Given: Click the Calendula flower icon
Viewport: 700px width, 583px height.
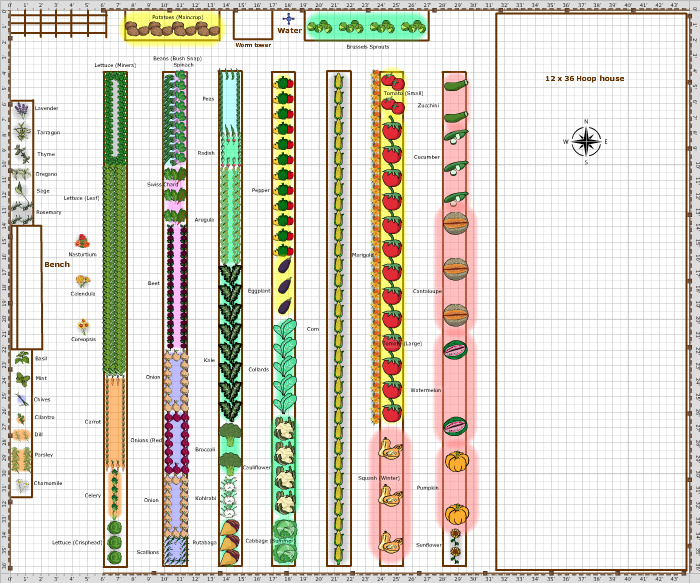Looking at the screenshot, I should point(83,281).
